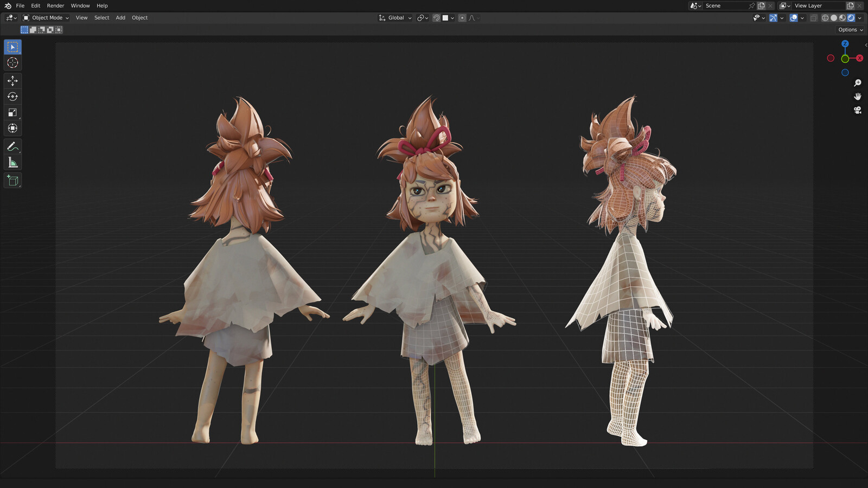Click the View Layer name field

(x=818, y=5)
